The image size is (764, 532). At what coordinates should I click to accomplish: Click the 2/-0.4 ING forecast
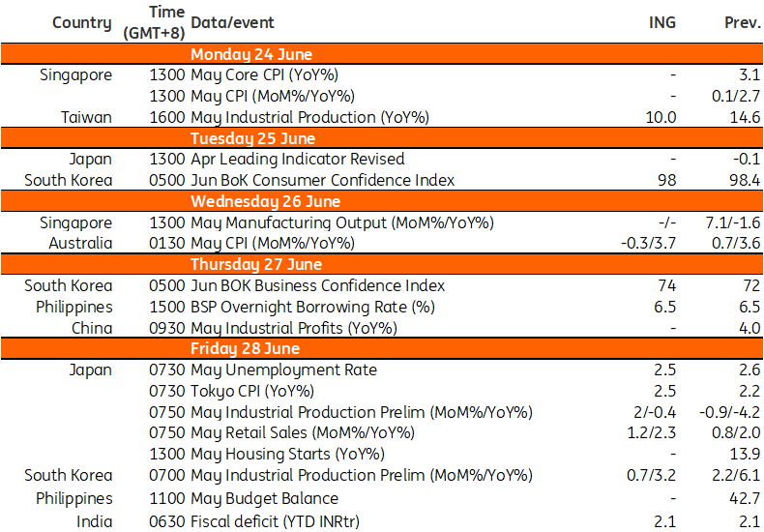[655, 412]
